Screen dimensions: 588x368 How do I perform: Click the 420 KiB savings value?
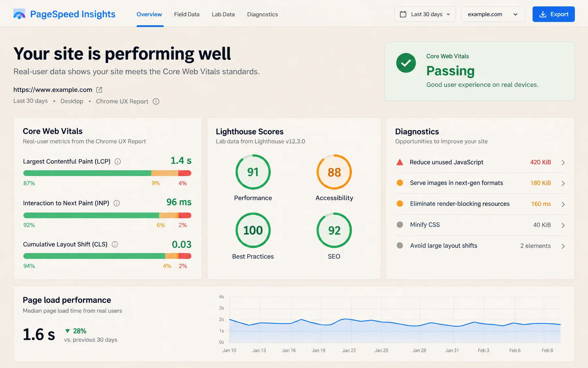(540, 162)
